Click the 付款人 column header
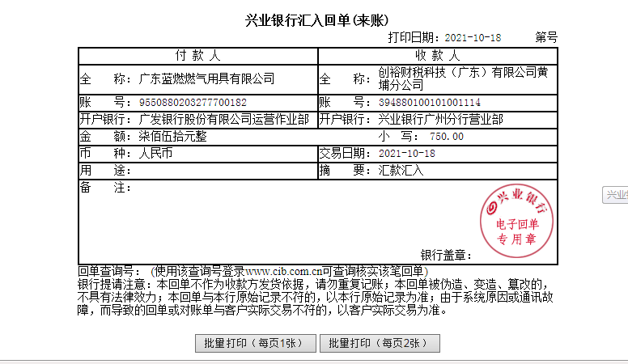Image resolution: width=628 pixels, height=364 pixels. tap(197, 56)
